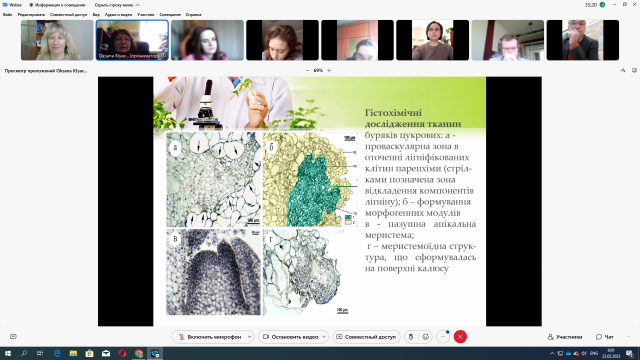
Task: Open Информация о совещании
Action: pos(57,5)
